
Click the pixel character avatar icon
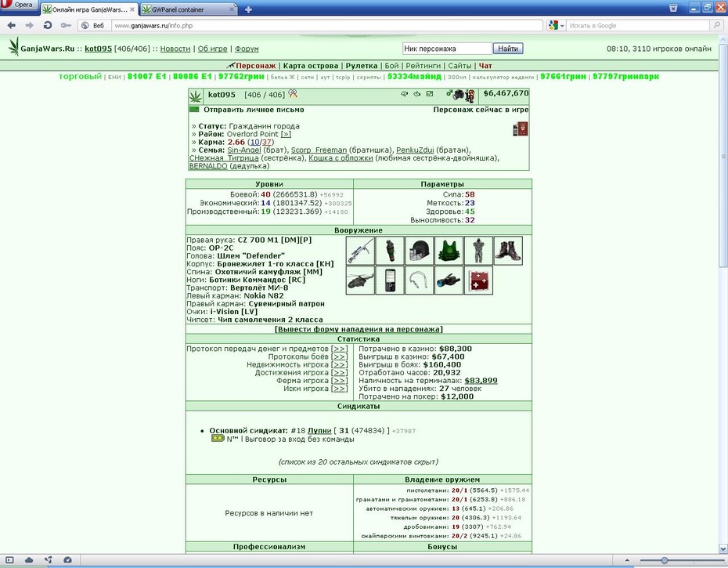[x=470, y=96]
